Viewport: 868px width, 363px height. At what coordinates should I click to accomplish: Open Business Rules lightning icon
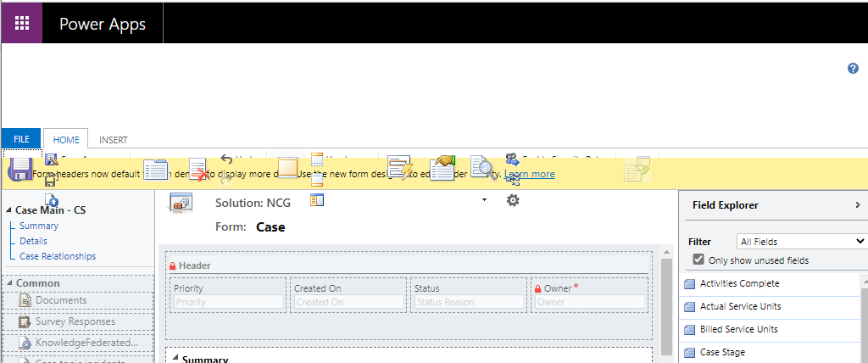400,167
